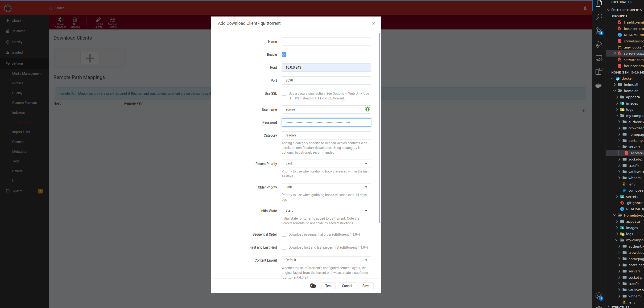The width and height of the screenshot is (644, 308).
Task: Click the Password input field
Action: 326,122
